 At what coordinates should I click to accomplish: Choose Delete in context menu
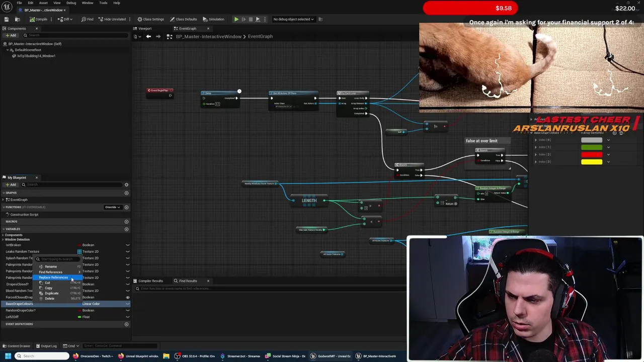pyautogui.click(x=58, y=299)
